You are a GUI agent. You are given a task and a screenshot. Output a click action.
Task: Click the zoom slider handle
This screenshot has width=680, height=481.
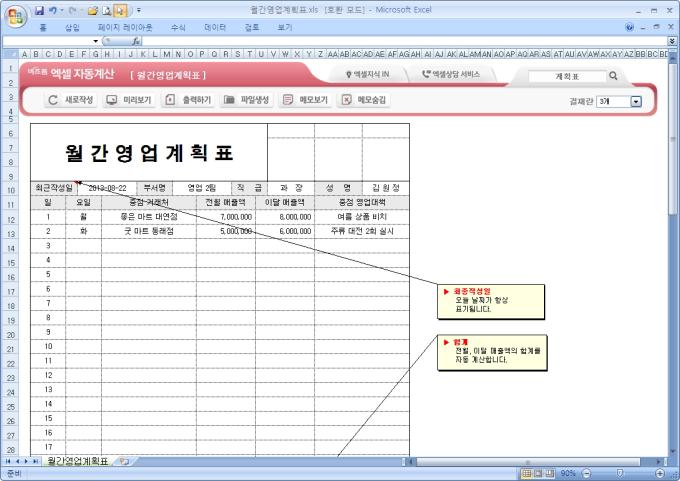620,473
